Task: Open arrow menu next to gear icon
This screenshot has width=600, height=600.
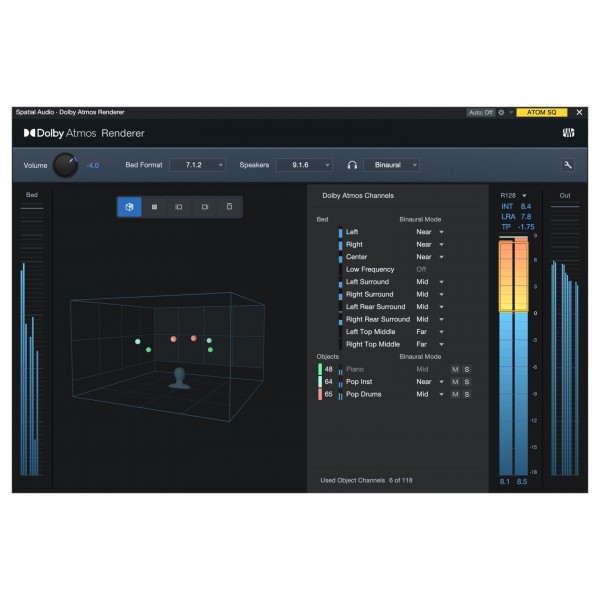Action: [x=510, y=112]
